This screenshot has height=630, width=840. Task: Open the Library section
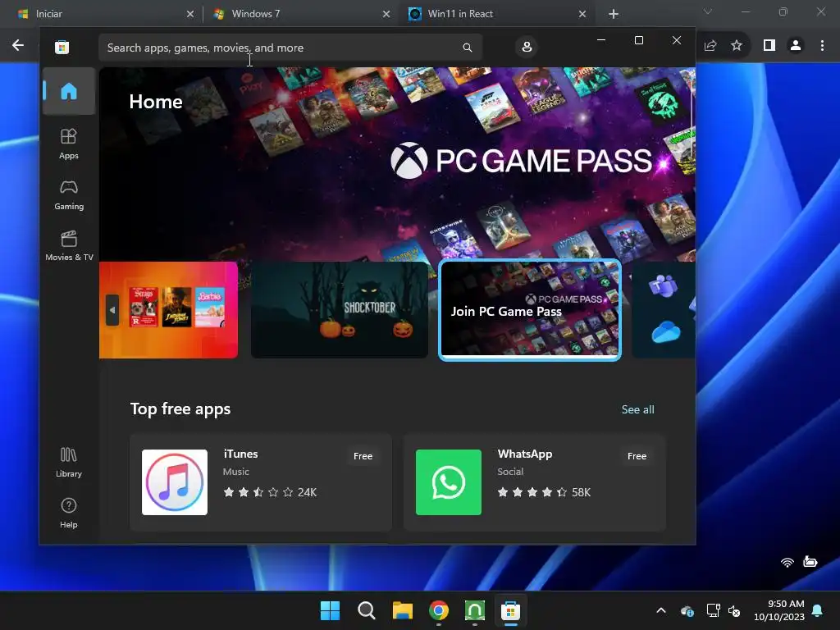69,463
